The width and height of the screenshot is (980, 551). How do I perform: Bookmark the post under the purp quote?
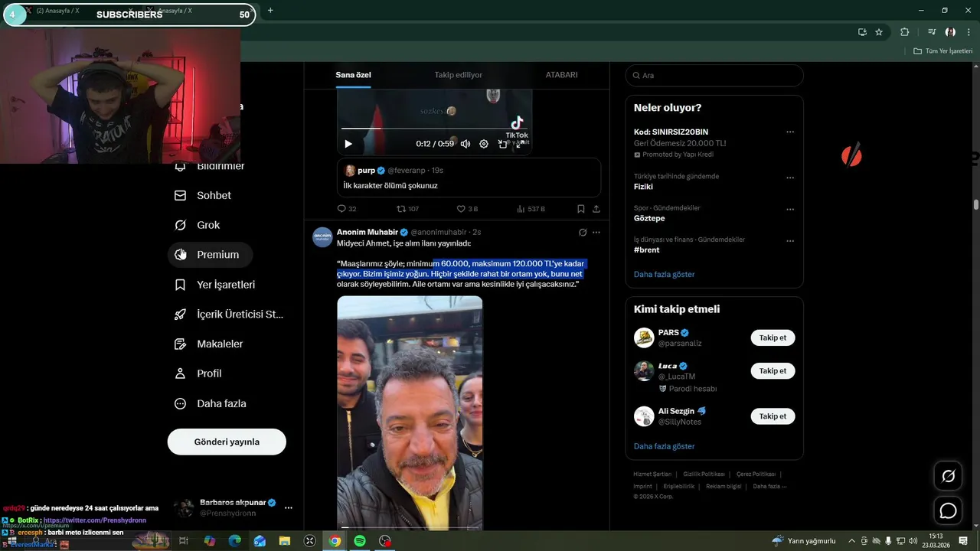(581, 209)
